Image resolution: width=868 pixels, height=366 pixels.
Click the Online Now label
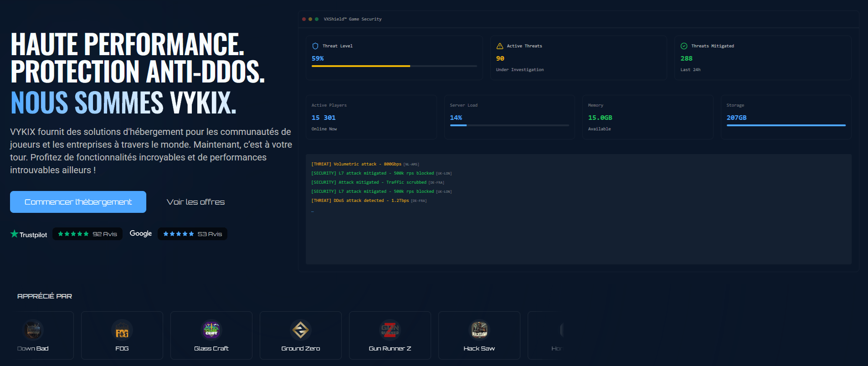(324, 129)
